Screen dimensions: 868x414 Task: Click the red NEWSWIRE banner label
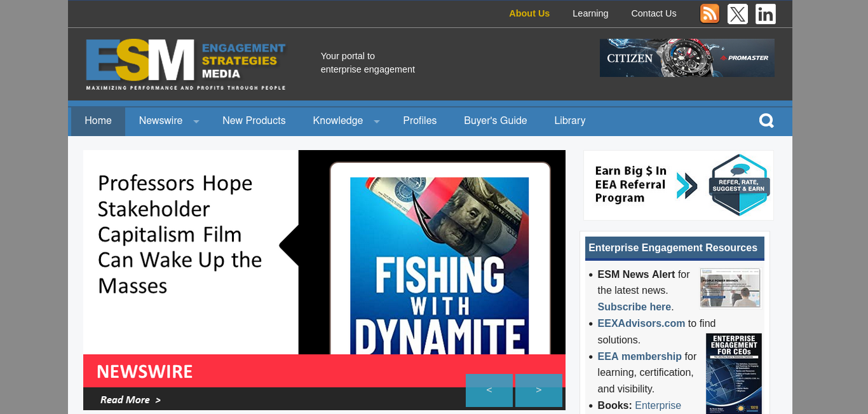(x=144, y=371)
